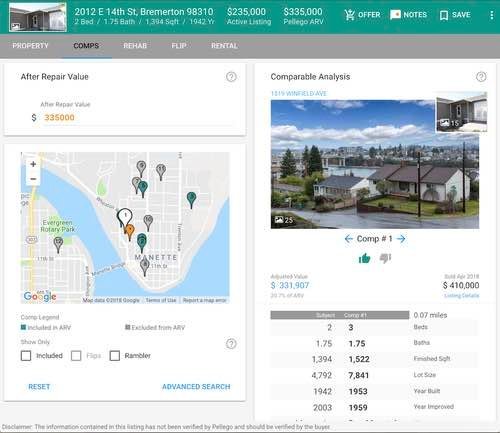500x433 pixels.
Task: Click the OFFER cart icon
Action: 350,15
